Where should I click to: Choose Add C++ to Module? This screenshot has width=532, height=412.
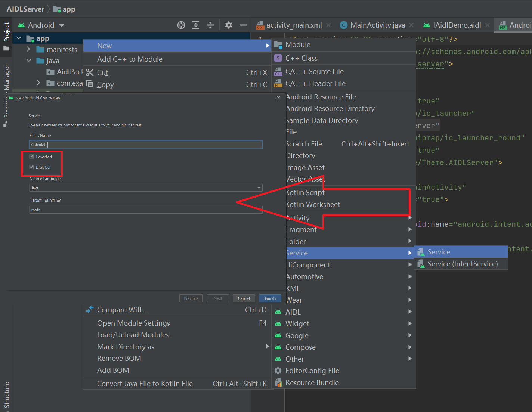point(177,59)
